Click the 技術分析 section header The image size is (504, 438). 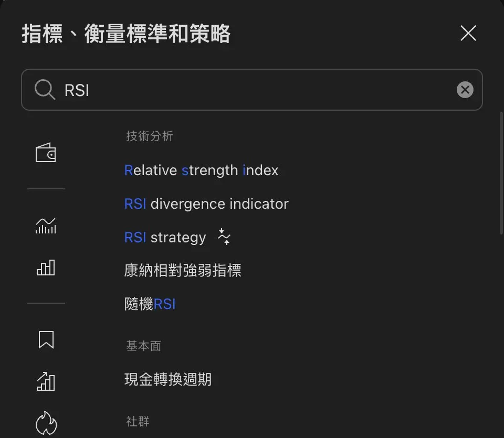click(150, 136)
